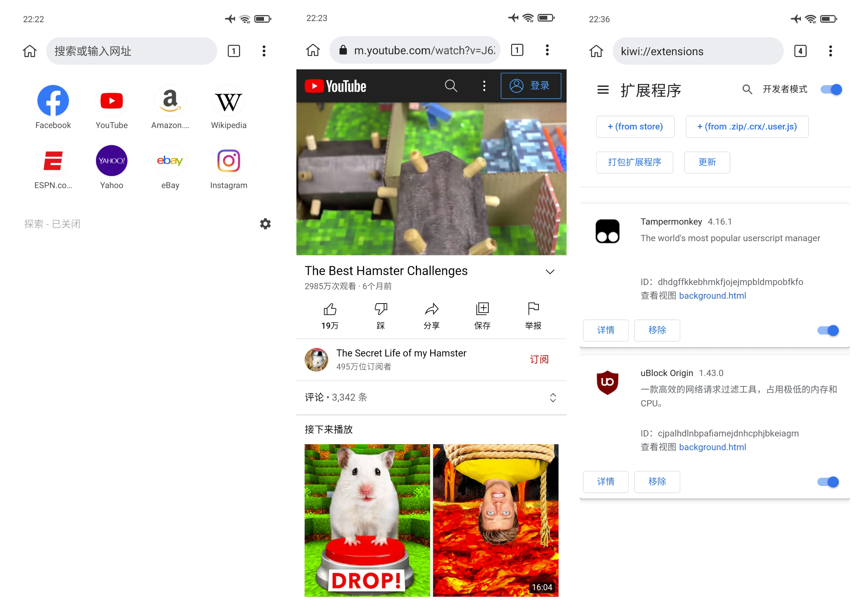
Task: Click + (from .zip/.crx/.user.js) button
Action: point(747,126)
